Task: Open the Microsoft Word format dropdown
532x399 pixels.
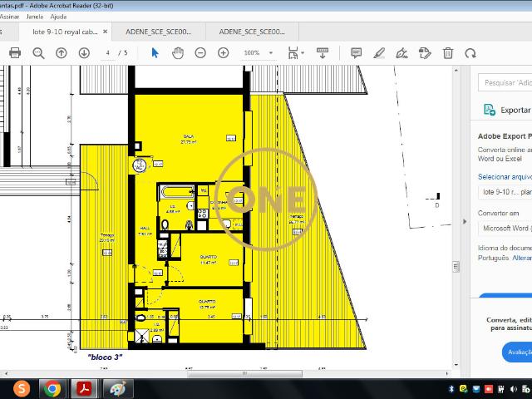Action: tap(504, 227)
